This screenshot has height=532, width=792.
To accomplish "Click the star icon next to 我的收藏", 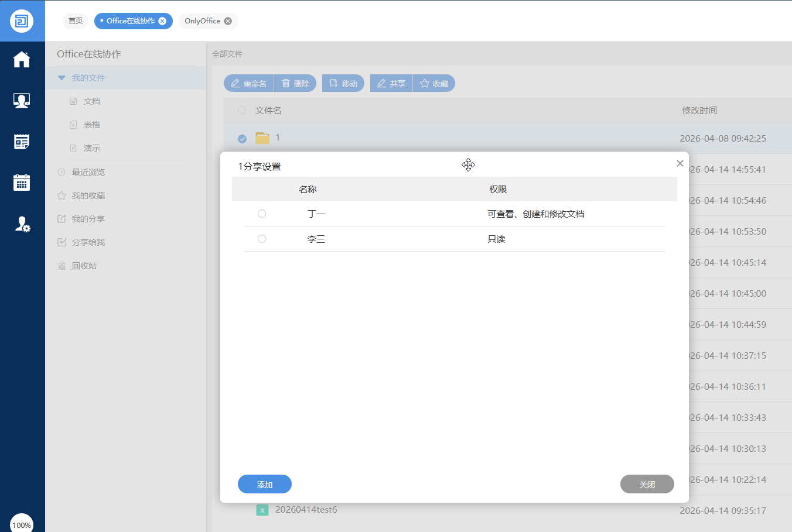I will point(62,195).
